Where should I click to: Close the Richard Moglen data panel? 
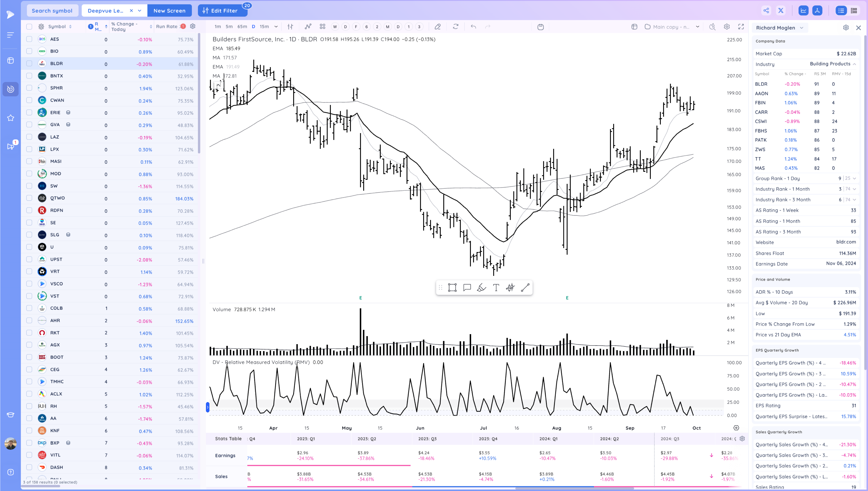tap(858, 28)
